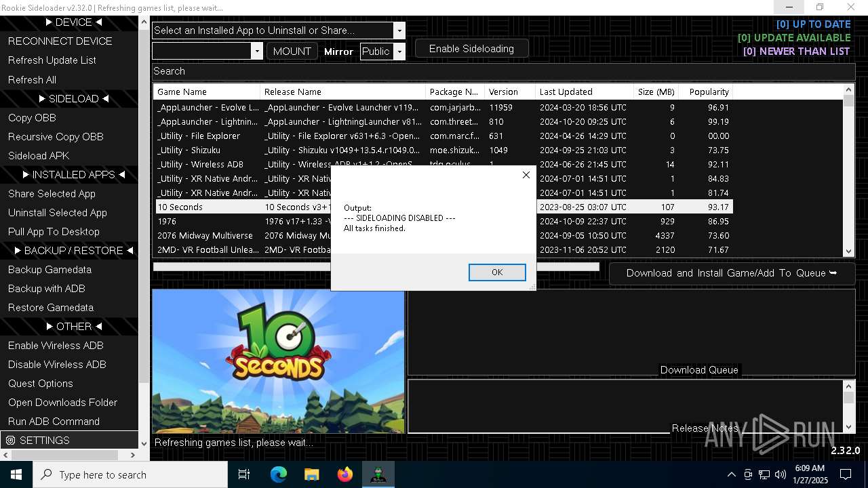Open the installed app selection dropdown

tap(399, 30)
